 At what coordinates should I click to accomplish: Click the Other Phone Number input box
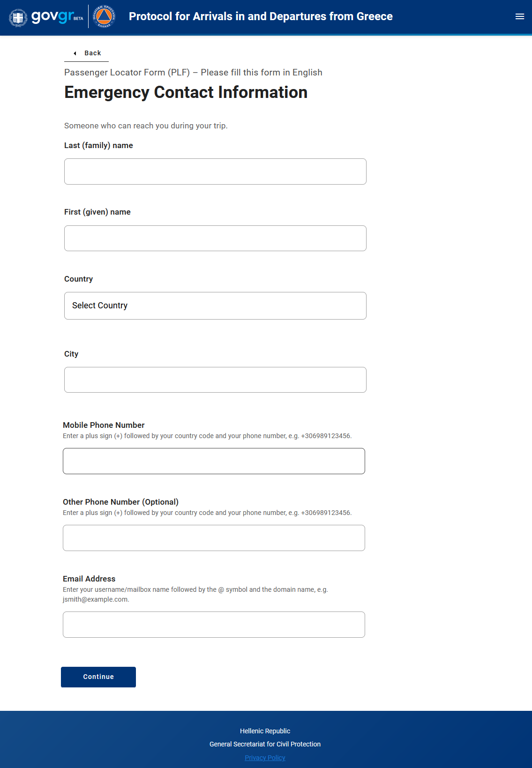pos(214,538)
